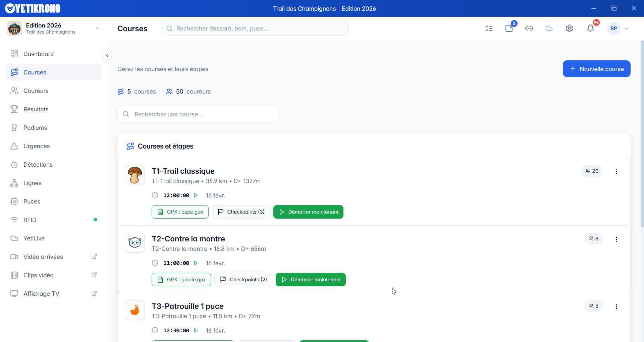
Task: Click the link chain icon in header
Action: point(529,28)
